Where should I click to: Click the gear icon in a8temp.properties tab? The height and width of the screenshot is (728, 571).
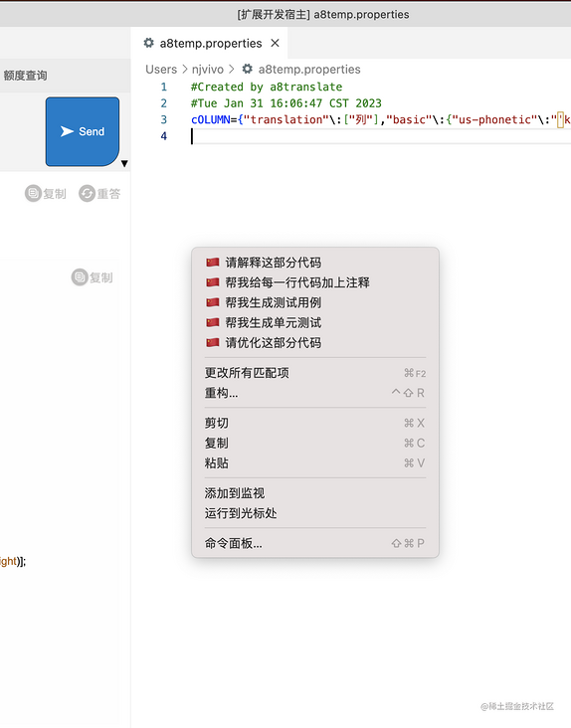click(x=148, y=43)
